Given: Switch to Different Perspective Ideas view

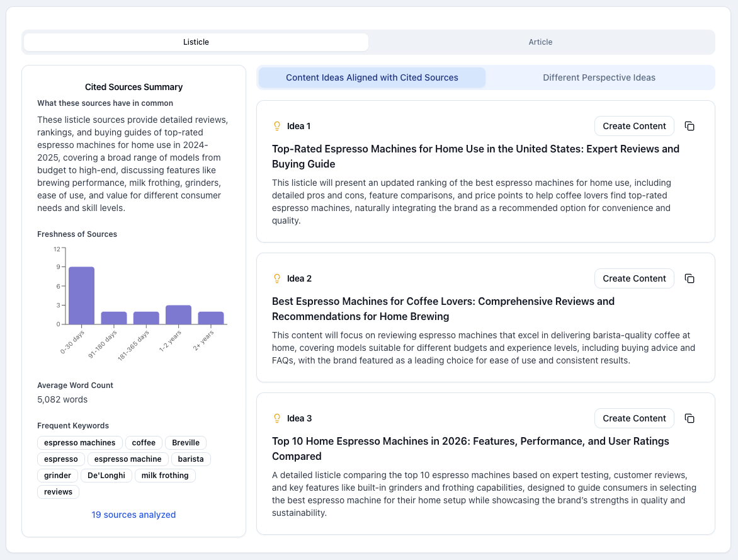Looking at the screenshot, I should [x=599, y=77].
